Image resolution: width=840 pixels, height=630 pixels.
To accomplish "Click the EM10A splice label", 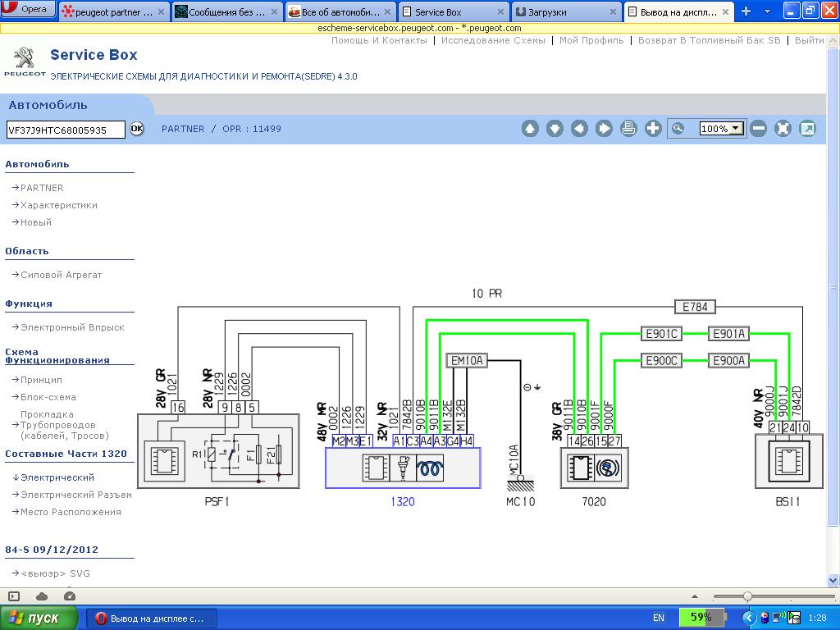I will pos(467,361).
